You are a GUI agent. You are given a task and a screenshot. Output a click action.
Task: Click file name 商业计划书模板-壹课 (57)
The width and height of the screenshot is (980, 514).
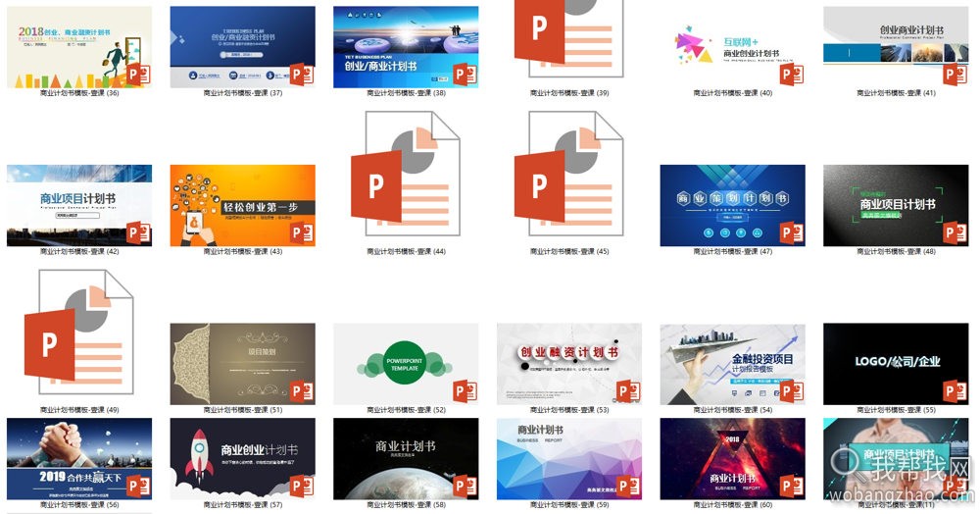click(242, 504)
